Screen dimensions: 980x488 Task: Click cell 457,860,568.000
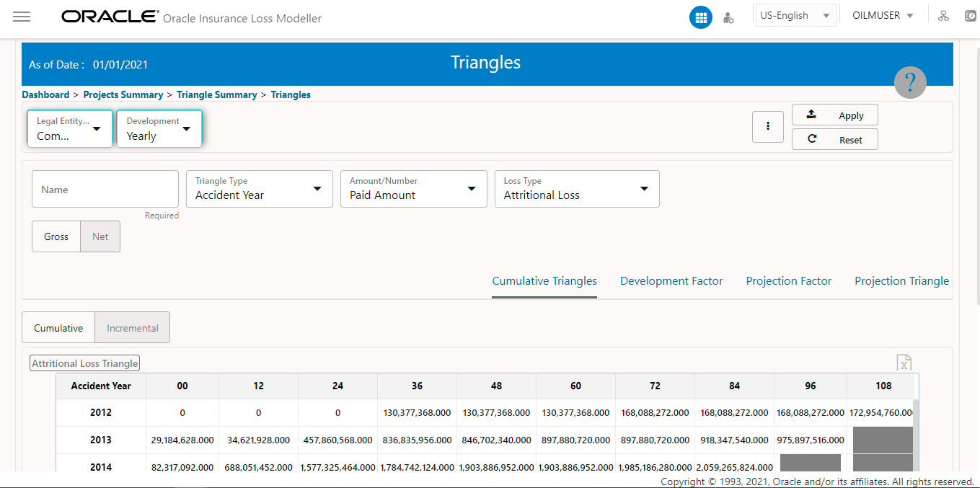pos(338,440)
